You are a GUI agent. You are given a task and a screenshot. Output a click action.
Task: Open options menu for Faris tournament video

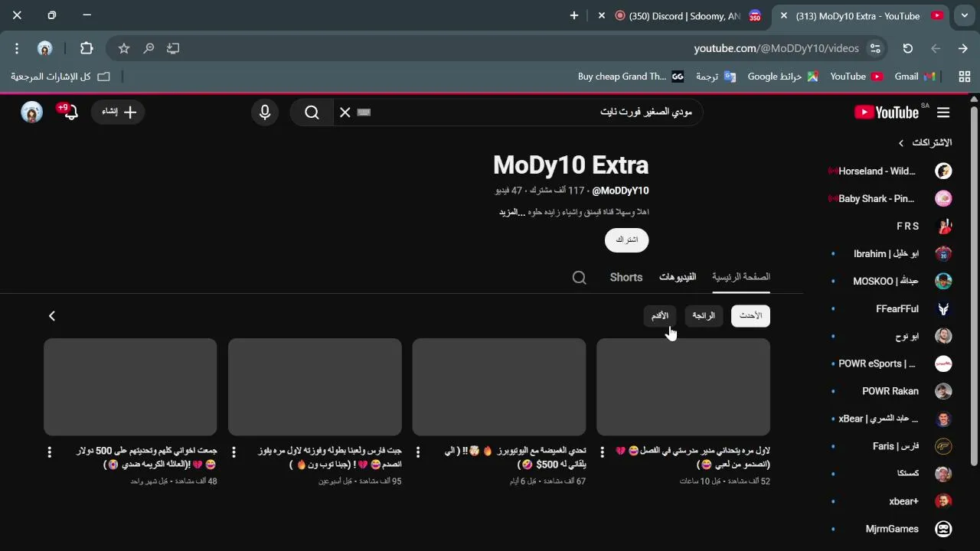(x=234, y=452)
